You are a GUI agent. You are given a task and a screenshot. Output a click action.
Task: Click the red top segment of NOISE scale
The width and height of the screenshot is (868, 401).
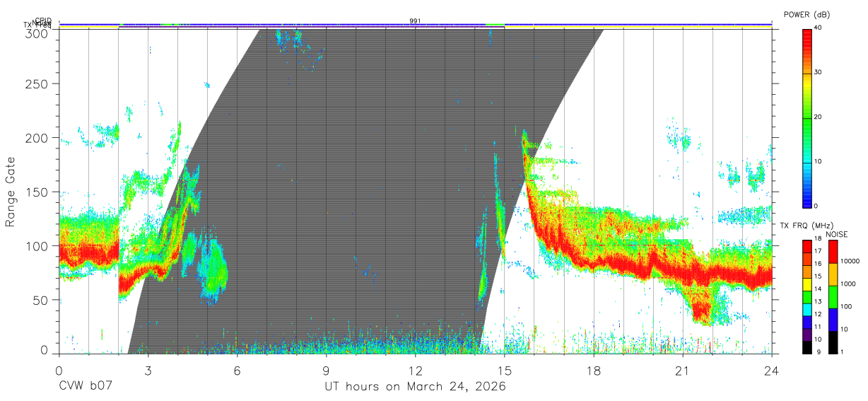(x=833, y=251)
